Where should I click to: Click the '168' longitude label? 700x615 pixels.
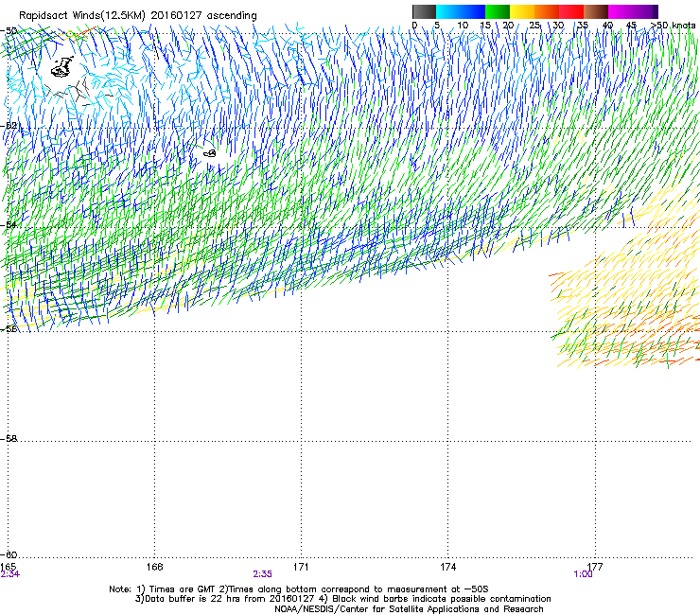(154, 567)
